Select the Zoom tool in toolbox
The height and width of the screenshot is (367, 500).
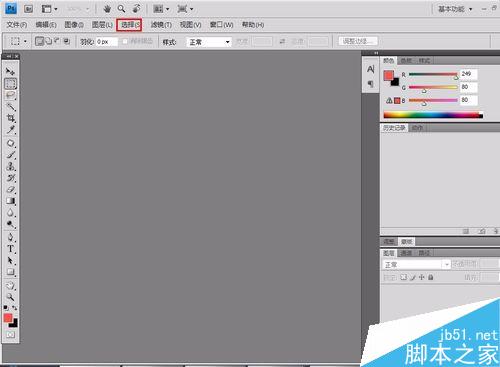click(x=10, y=297)
